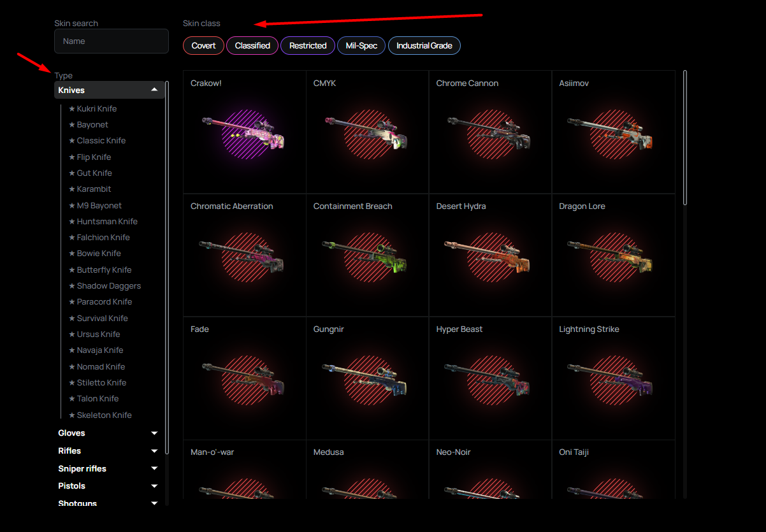Choose Huntsman Knife from the list
Image resolution: width=766 pixels, height=532 pixels.
(x=103, y=222)
